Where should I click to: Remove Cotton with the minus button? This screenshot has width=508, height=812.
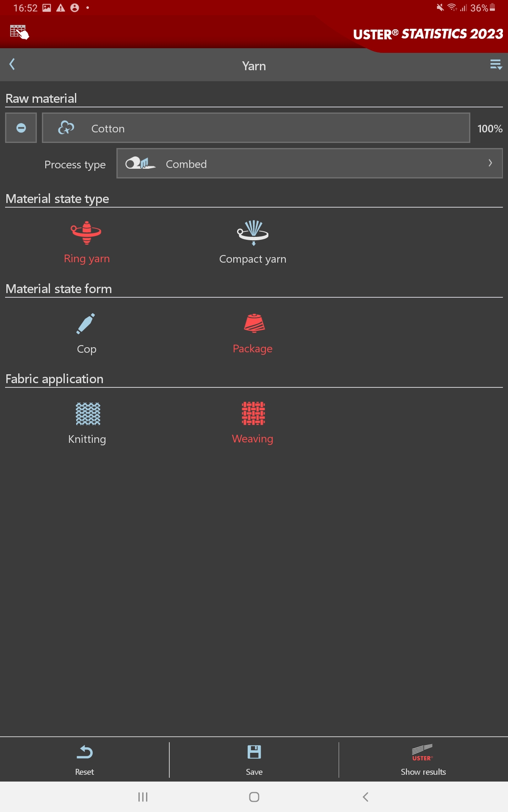21,128
